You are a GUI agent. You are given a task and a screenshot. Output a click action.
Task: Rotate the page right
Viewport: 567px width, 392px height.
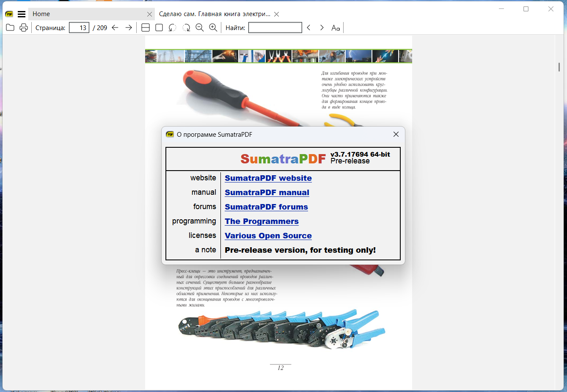[186, 28]
